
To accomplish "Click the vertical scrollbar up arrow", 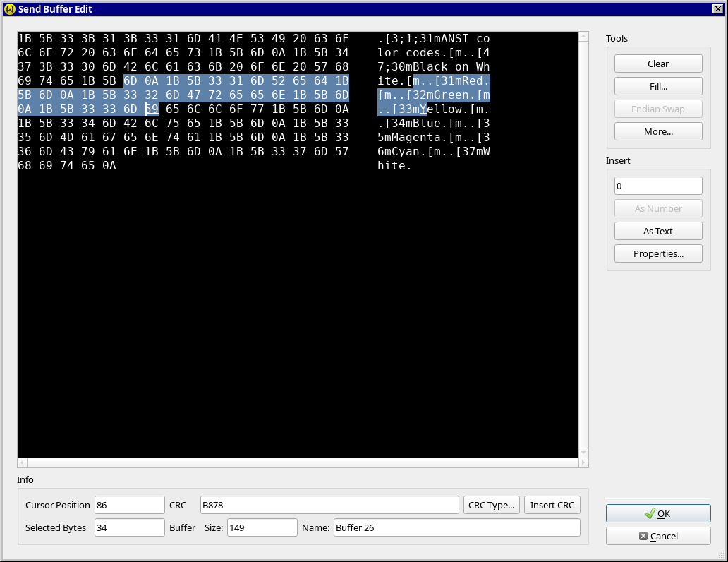I will (x=583, y=37).
